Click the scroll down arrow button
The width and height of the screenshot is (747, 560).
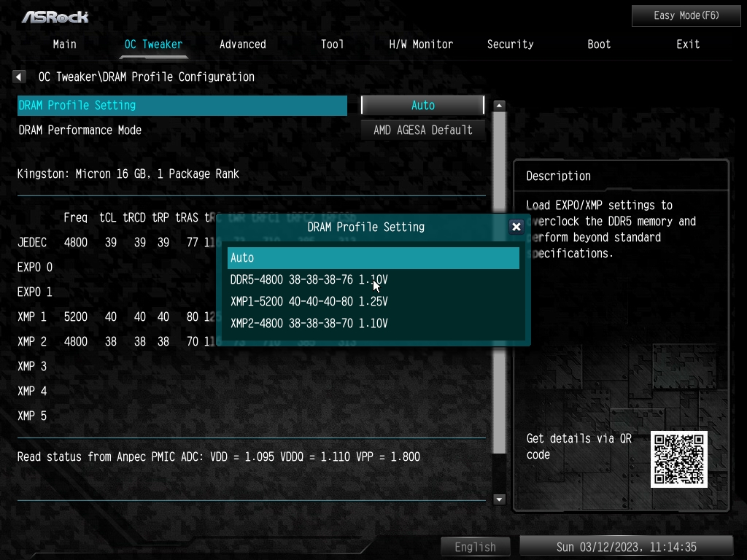click(x=499, y=499)
